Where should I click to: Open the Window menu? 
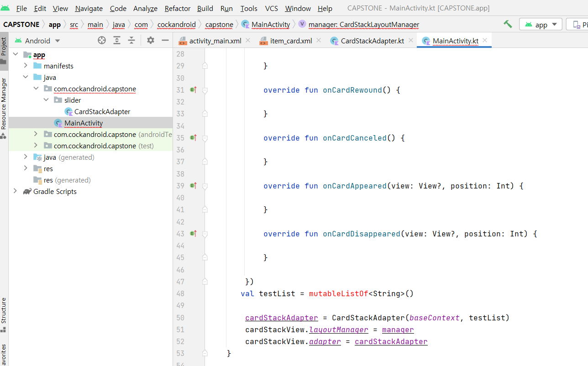pos(298,8)
